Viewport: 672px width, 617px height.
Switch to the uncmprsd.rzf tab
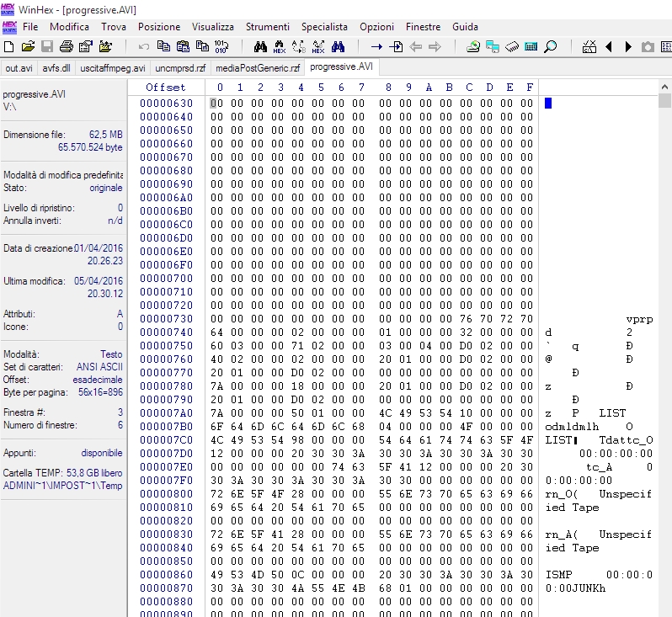[x=180, y=68]
